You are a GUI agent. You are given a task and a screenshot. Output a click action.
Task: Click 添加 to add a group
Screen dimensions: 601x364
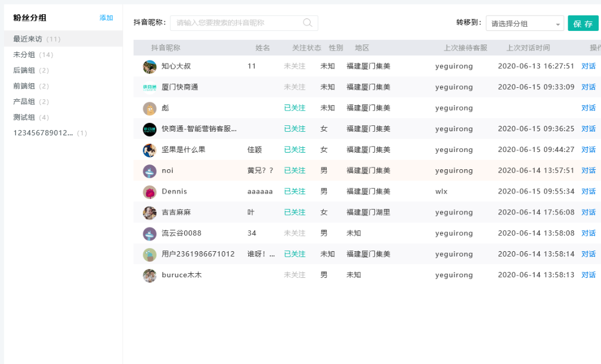106,18
